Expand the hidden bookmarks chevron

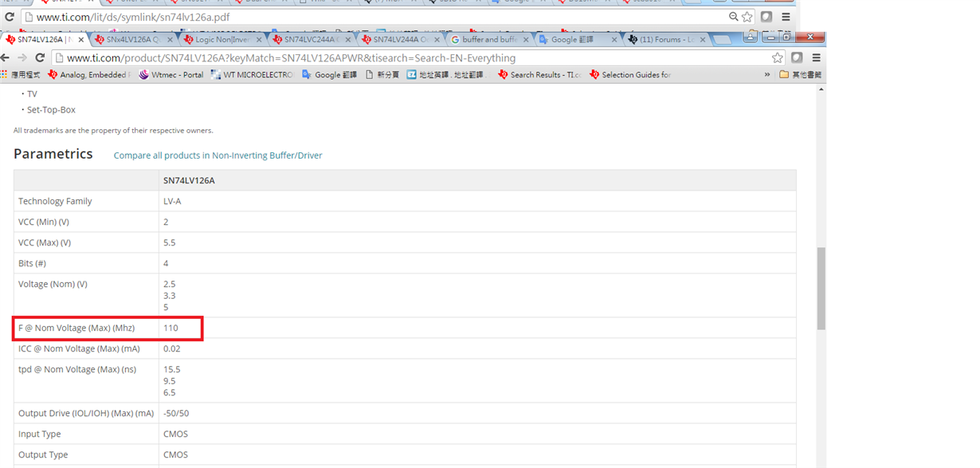point(767,75)
